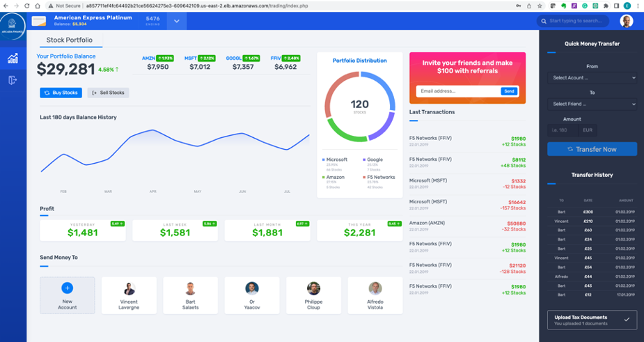Click the logout icon in left sidebar

pos(13,80)
